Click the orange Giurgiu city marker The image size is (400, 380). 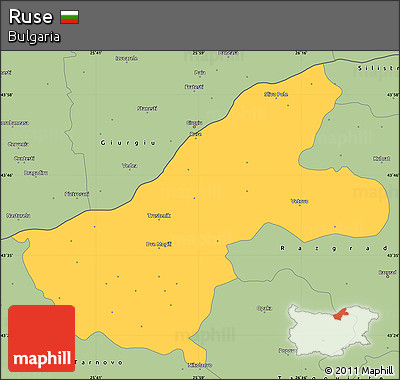click(195, 127)
